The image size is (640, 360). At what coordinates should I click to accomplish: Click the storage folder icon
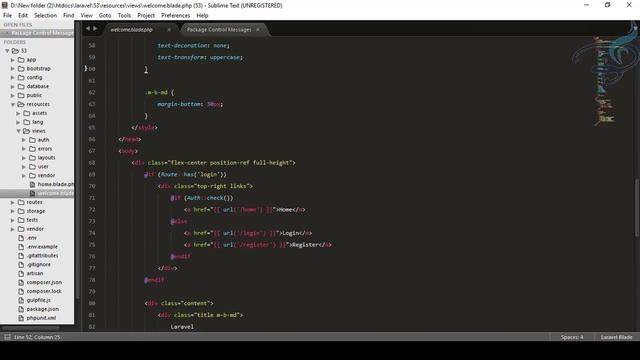(21, 211)
